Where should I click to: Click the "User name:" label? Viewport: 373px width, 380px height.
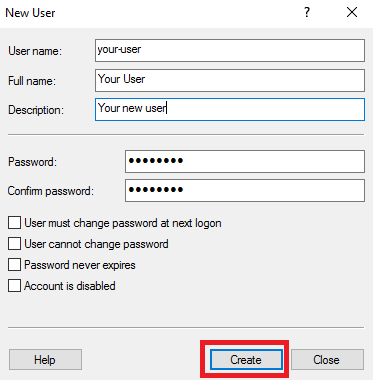tap(35, 51)
